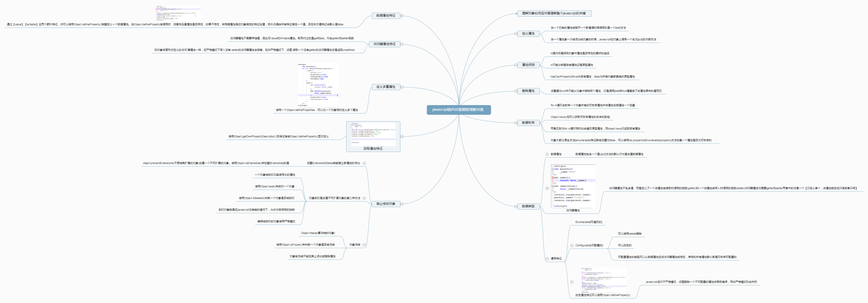Screen dimensions: 868x303
Task: Collapse the 禁止修改对象 branch toggle
Action: (x=402, y=204)
